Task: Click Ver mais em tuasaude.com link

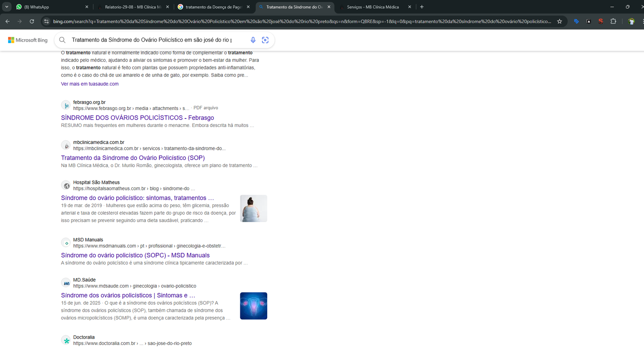Action: tap(90, 84)
